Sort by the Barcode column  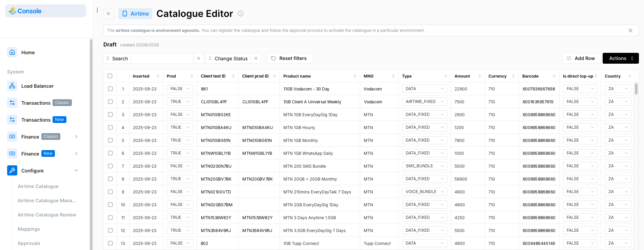pos(554,76)
